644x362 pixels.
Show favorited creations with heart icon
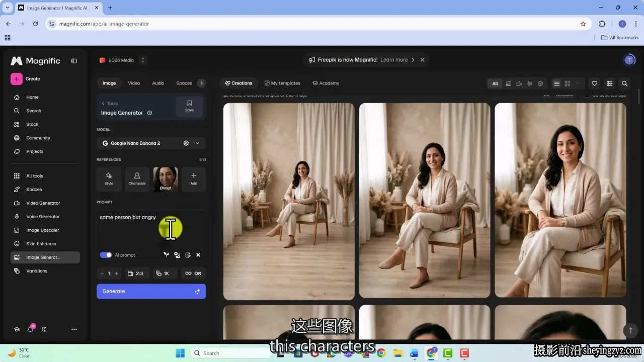point(595,83)
